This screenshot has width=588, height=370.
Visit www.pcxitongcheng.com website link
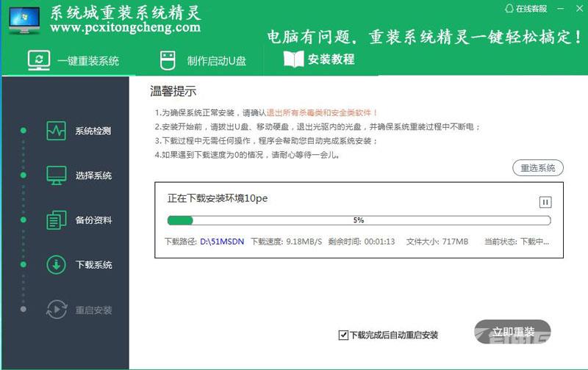(x=125, y=27)
